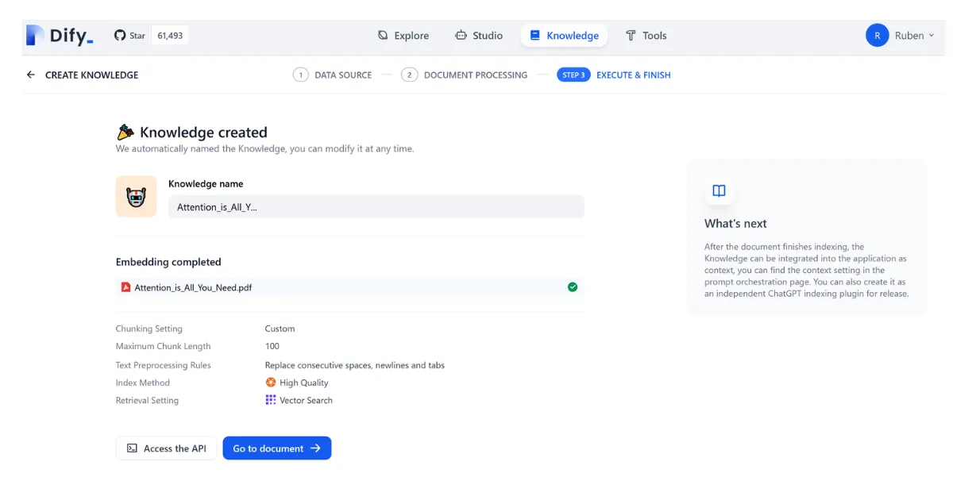This screenshot has width=980, height=500.
Task: Select the Knowledge tab
Action: [564, 35]
